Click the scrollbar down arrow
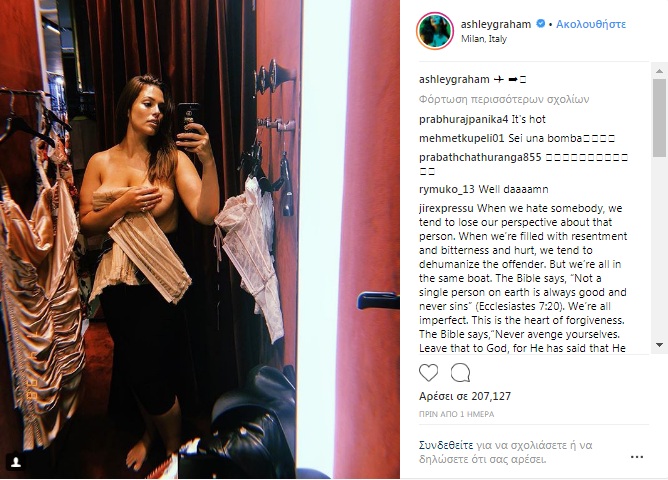 (659, 345)
